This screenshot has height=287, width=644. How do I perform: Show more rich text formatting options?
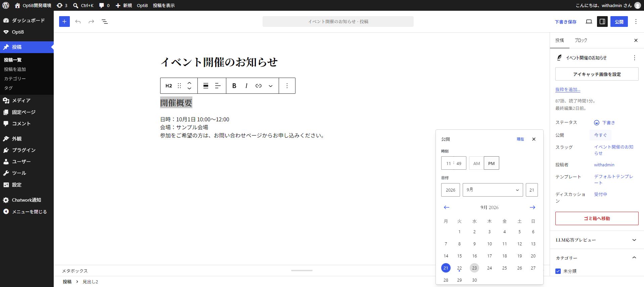click(x=271, y=86)
